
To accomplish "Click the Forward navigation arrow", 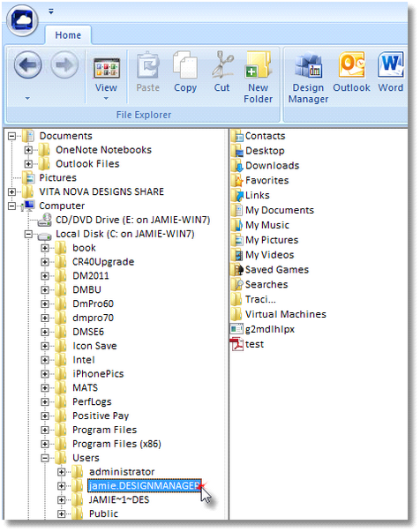I will [x=64, y=64].
